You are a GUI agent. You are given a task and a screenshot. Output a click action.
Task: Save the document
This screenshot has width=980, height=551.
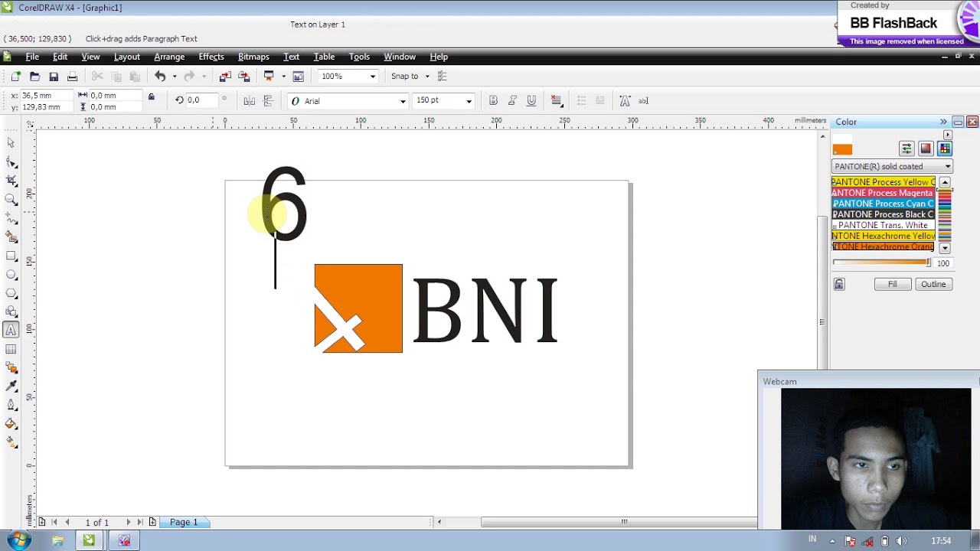tap(54, 76)
